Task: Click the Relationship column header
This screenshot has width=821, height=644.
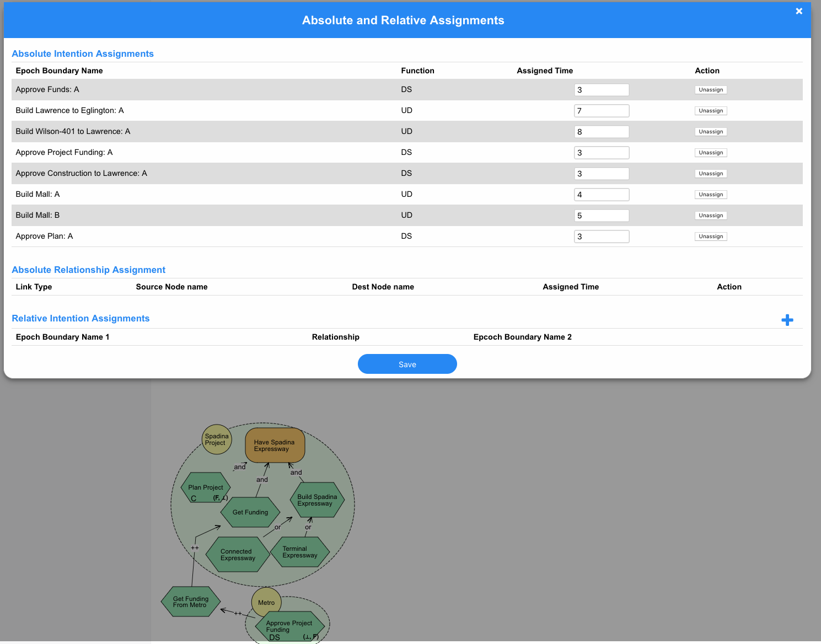Action: tap(336, 337)
